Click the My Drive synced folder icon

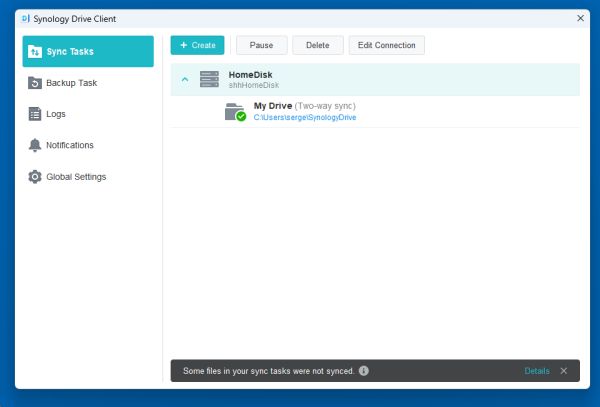pos(235,112)
